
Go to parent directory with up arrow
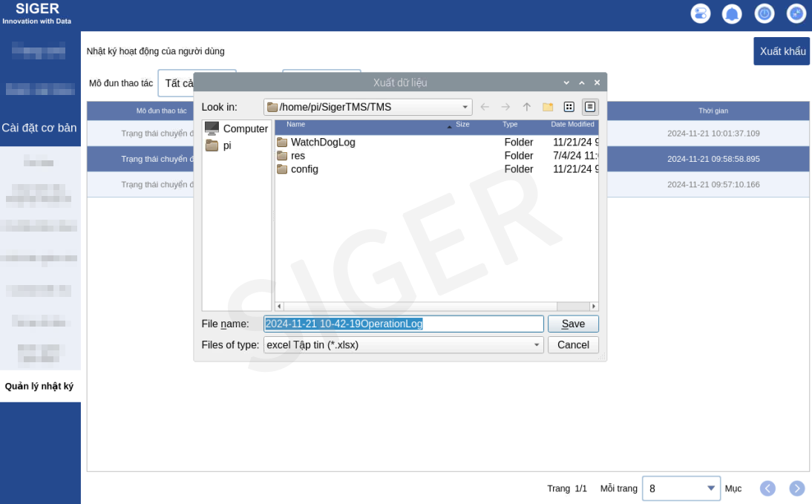pos(527,107)
